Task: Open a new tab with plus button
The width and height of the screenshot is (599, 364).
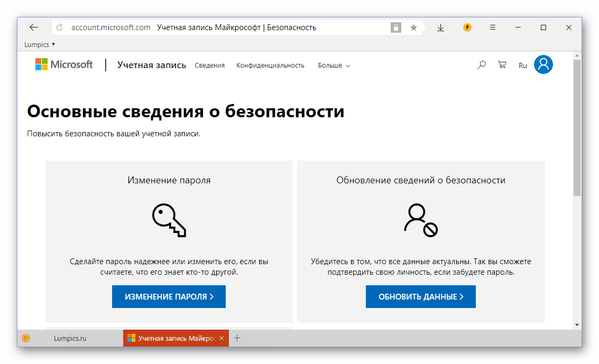Action: click(237, 338)
